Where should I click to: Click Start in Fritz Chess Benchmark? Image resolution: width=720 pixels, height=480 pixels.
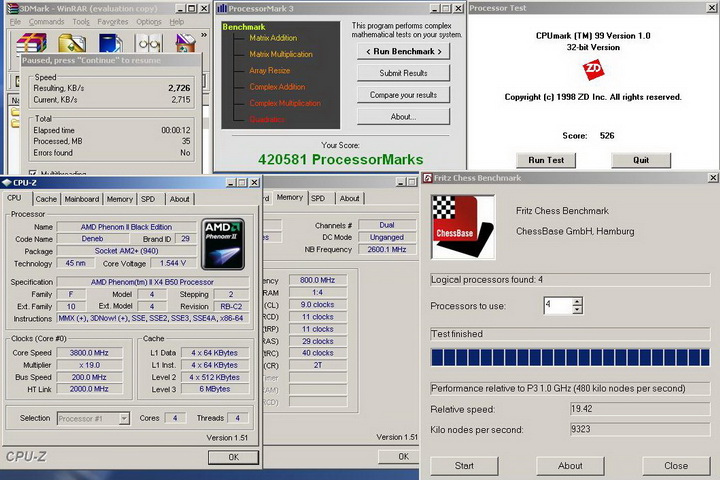tap(464, 466)
